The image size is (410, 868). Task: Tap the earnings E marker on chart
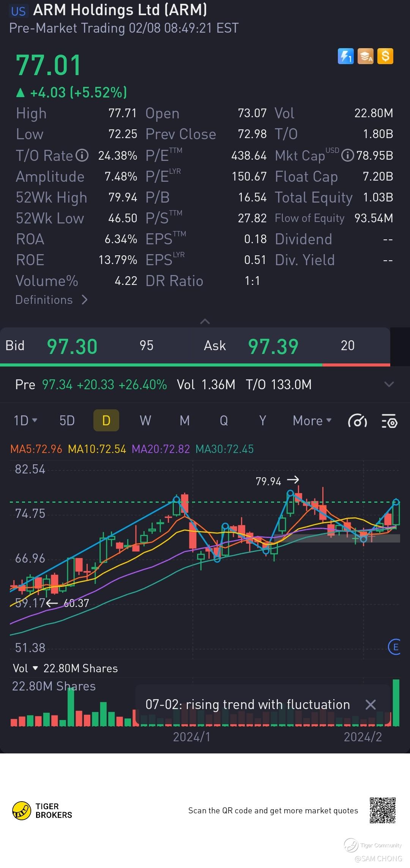pos(395,647)
